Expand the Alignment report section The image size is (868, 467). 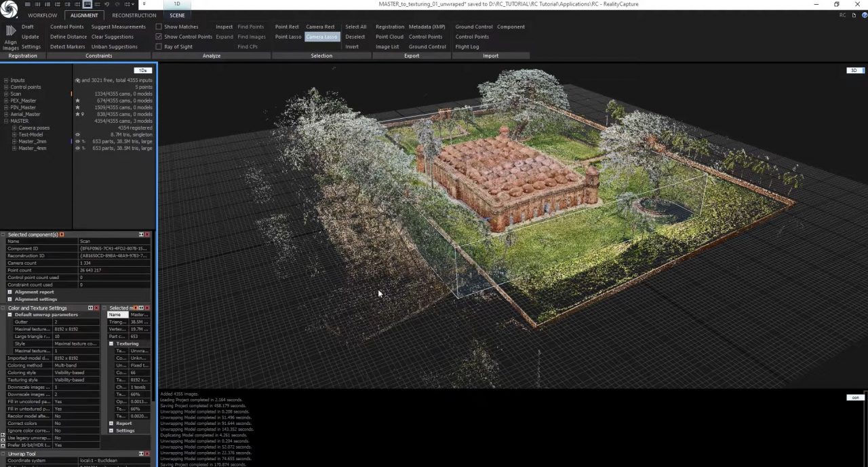point(9,292)
